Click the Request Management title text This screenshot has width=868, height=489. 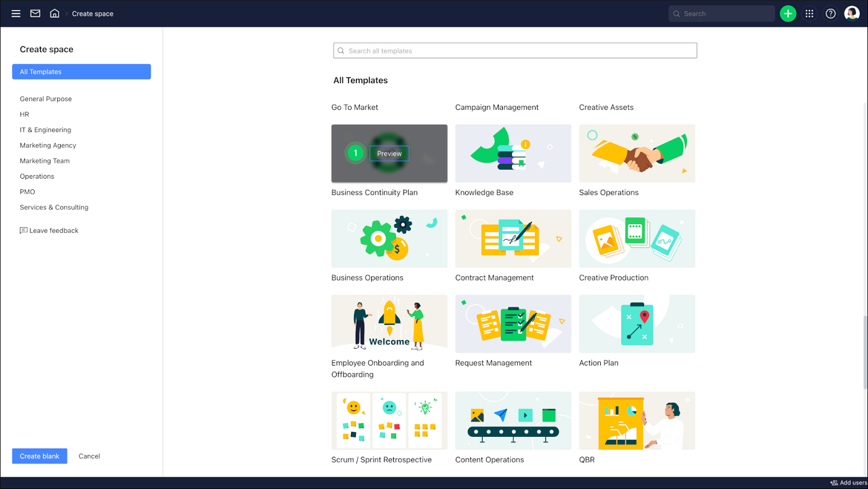pos(494,363)
